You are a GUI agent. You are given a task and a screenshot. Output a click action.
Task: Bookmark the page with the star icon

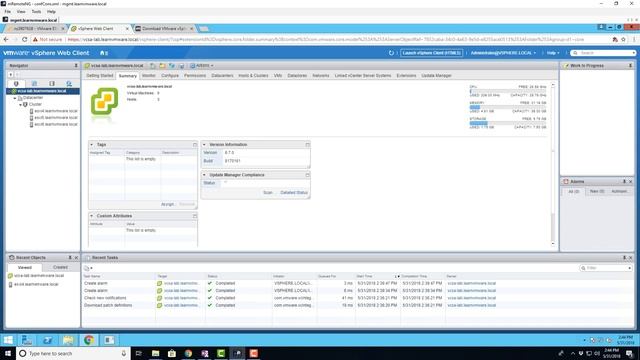623,40
